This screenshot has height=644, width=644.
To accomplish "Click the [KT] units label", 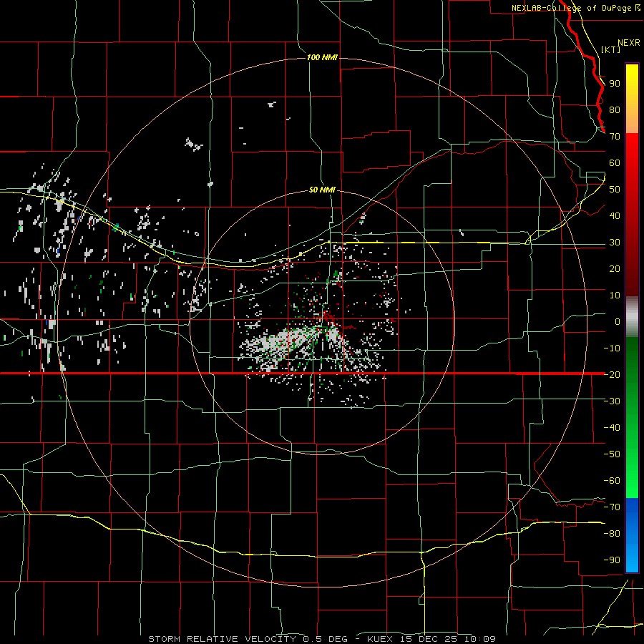I will (x=610, y=49).
